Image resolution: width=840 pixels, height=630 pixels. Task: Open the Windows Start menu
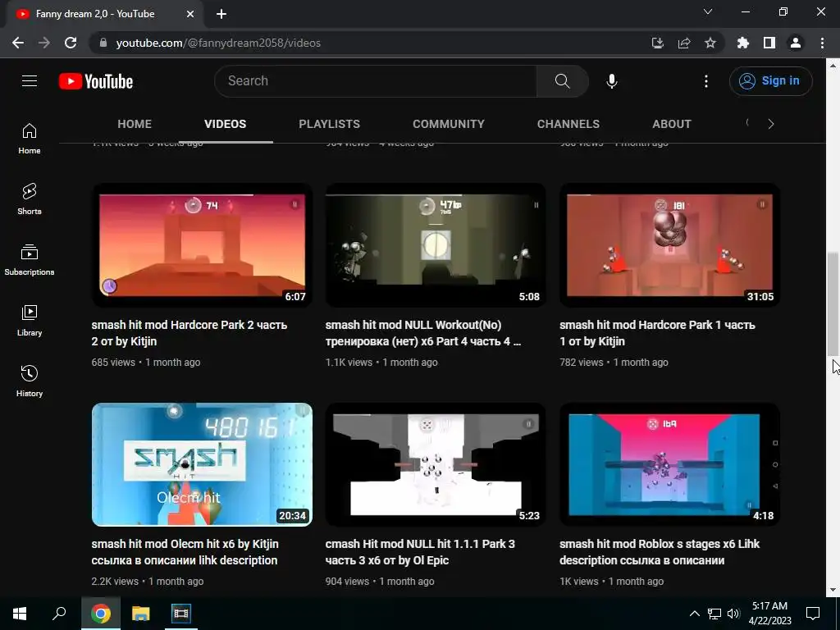[20, 614]
